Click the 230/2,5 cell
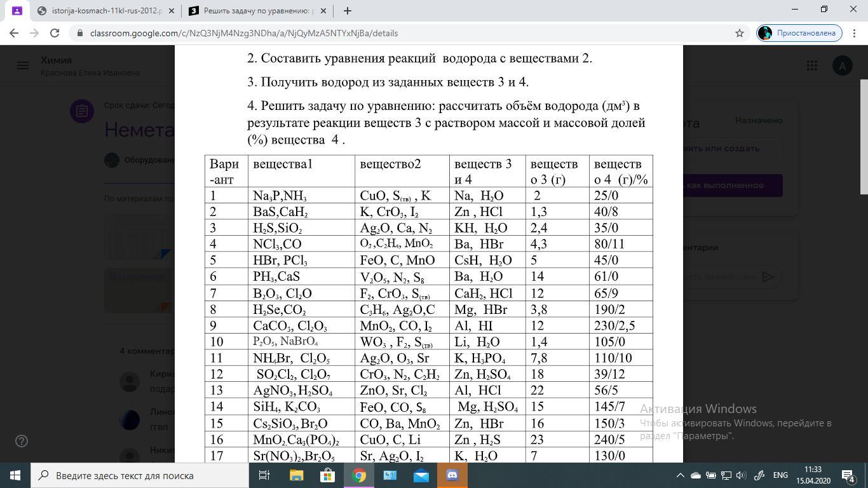Image resolution: width=868 pixels, height=488 pixels. pos(621,325)
